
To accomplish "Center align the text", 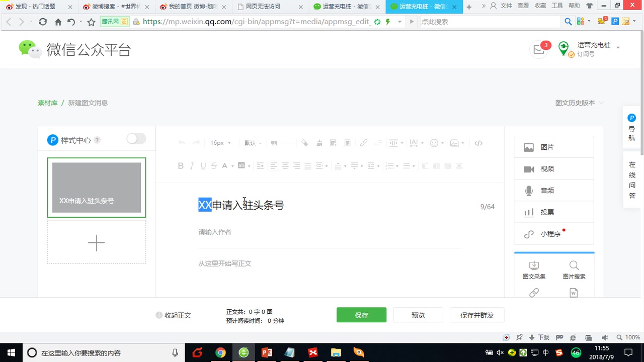I will [285, 166].
